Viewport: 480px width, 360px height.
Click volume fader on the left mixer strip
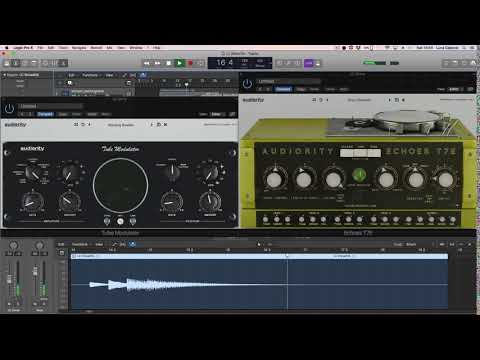pyautogui.click(x=10, y=278)
